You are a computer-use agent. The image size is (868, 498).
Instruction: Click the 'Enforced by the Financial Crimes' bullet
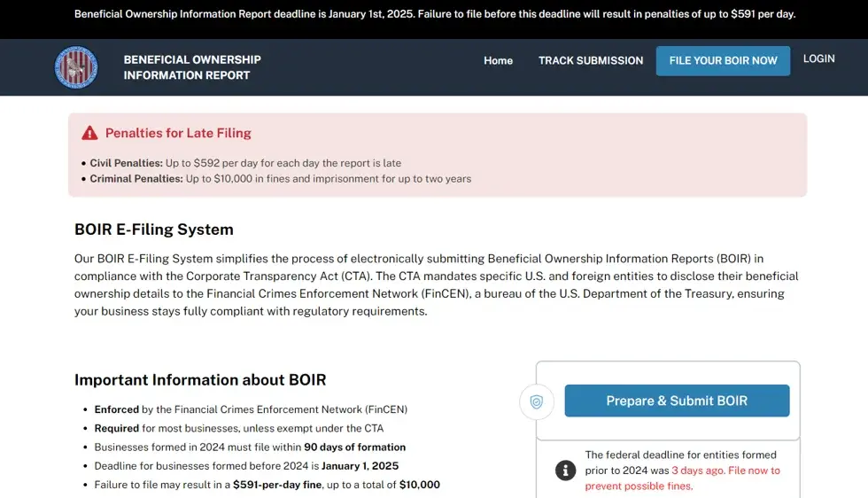tap(251, 409)
